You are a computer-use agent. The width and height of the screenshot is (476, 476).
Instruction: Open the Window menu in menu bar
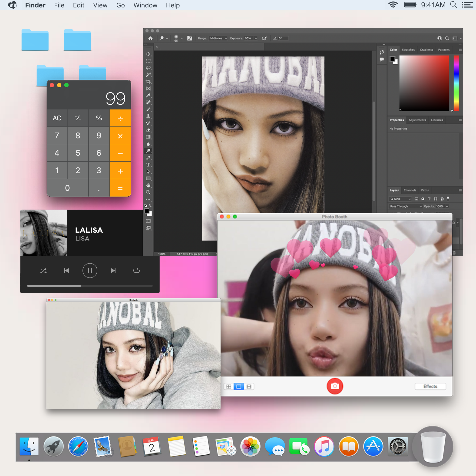pyautogui.click(x=145, y=5)
